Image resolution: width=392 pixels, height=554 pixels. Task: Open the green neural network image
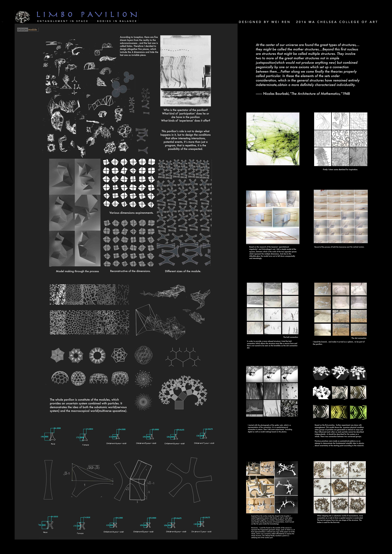point(273,139)
